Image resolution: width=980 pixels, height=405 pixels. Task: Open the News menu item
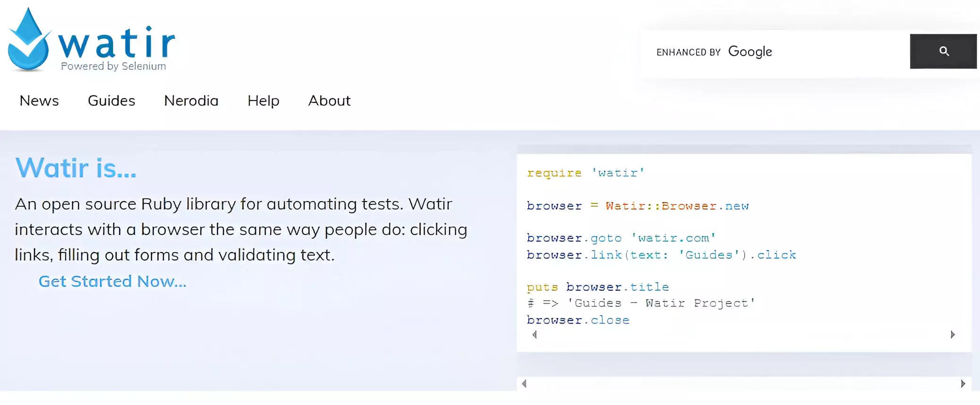pos(39,101)
